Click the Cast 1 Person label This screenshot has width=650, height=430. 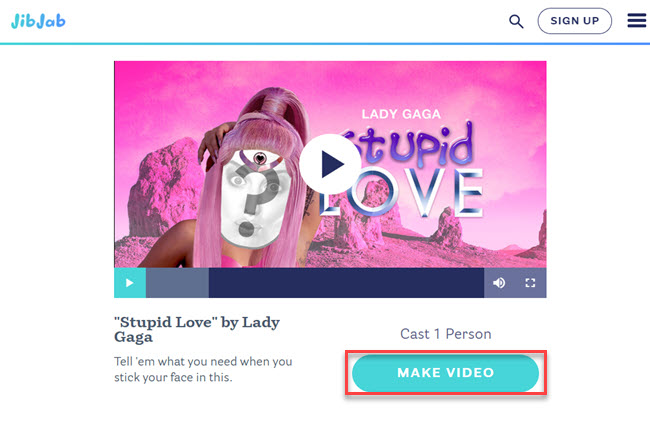[x=446, y=334]
